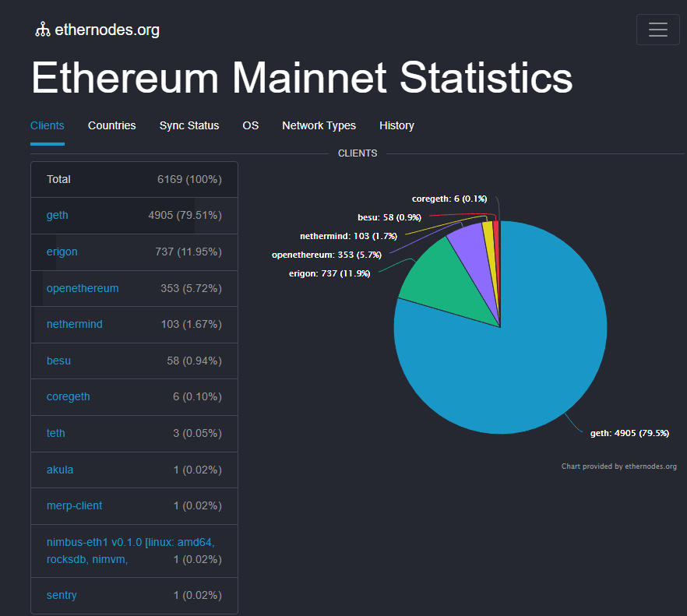Open the nethermind client link

click(x=75, y=324)
